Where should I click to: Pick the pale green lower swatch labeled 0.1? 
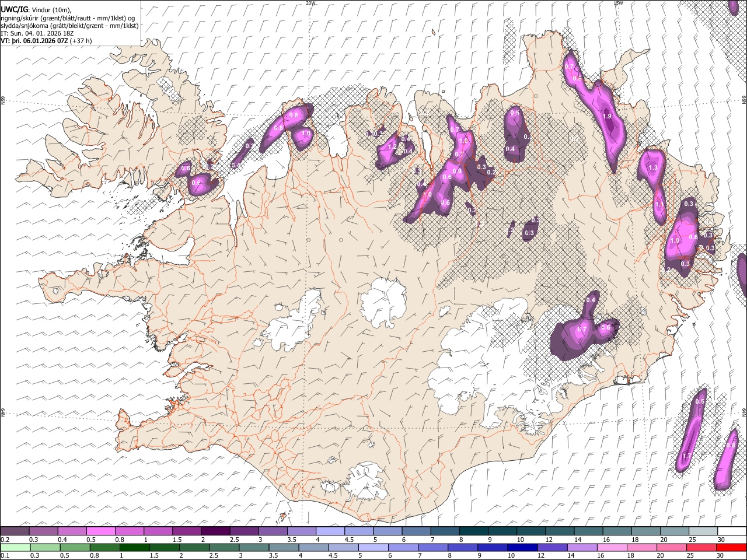[x=15, y=547]
